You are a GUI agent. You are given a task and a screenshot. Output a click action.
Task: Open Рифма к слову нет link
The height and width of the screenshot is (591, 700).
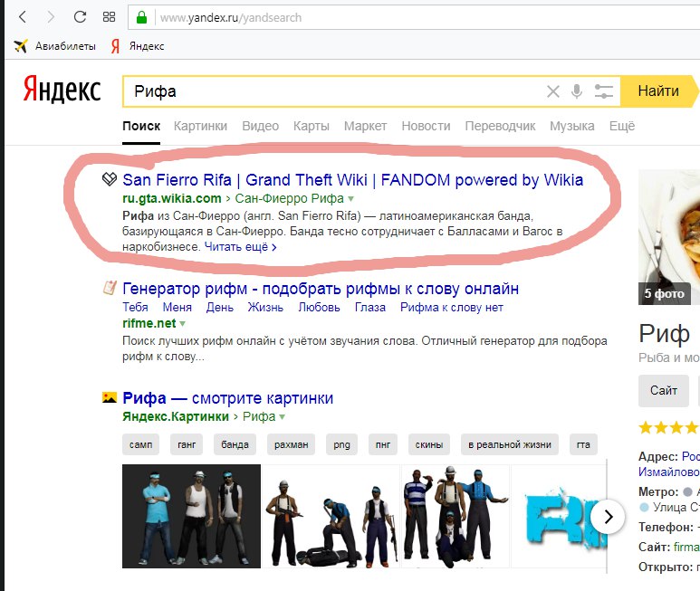[451, 308]
